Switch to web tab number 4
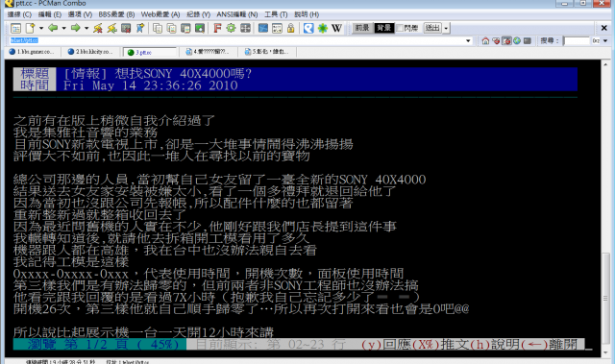This screenshot has height=364, width=615. [209, 52]
